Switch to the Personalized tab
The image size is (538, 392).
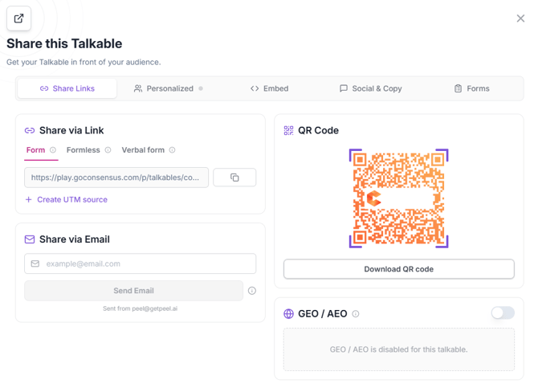point(168,88)
